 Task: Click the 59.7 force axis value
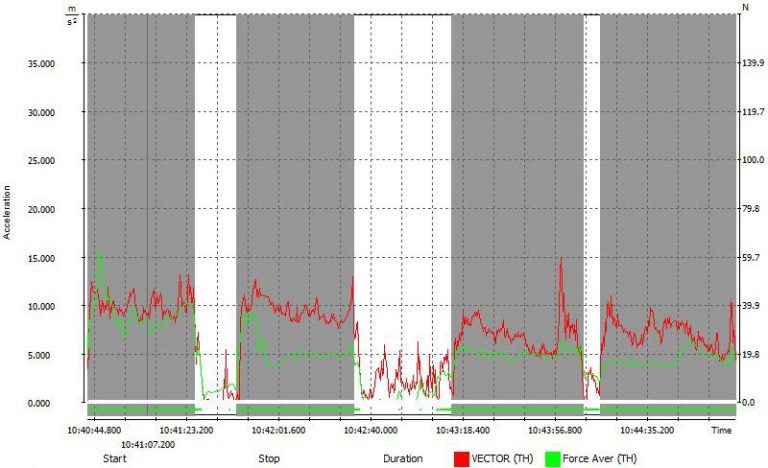coord(749,258)
